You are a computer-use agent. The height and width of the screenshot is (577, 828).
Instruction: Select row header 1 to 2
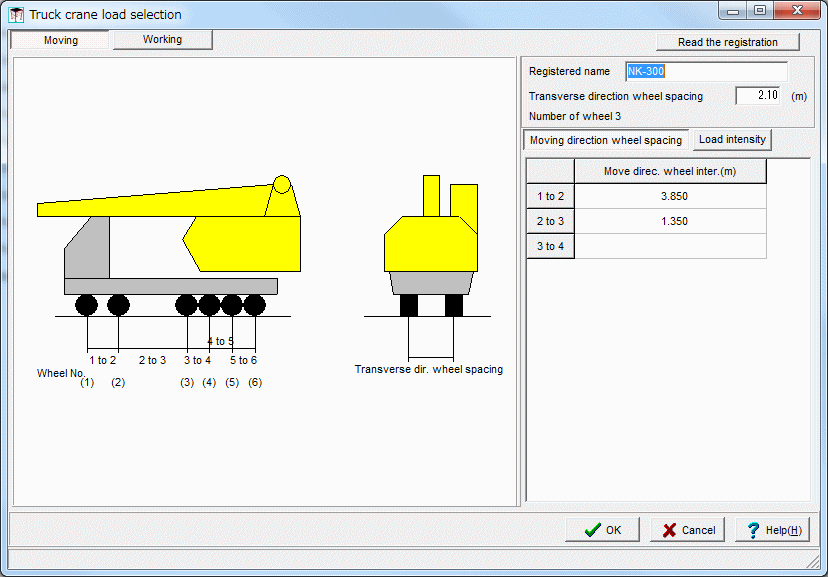coord(550,196)
